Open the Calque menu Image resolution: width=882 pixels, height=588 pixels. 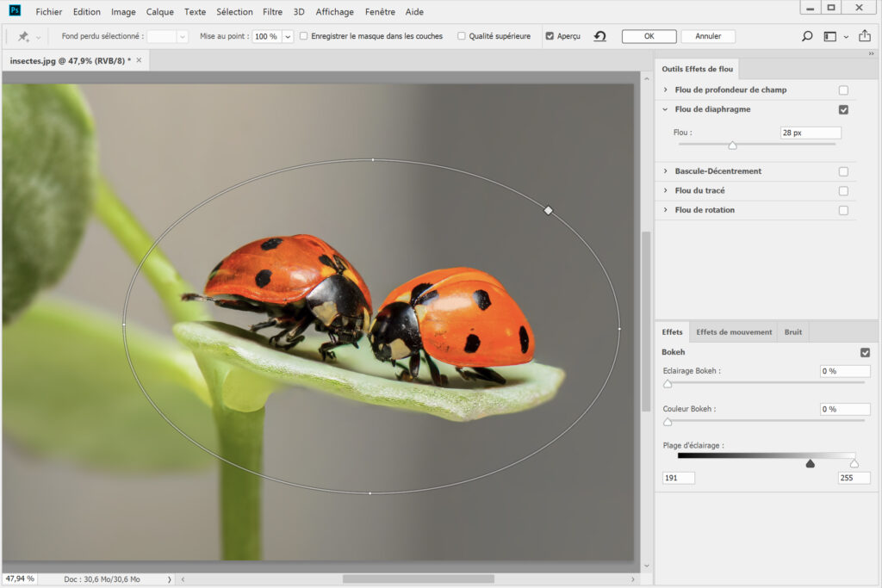[159, 12]
